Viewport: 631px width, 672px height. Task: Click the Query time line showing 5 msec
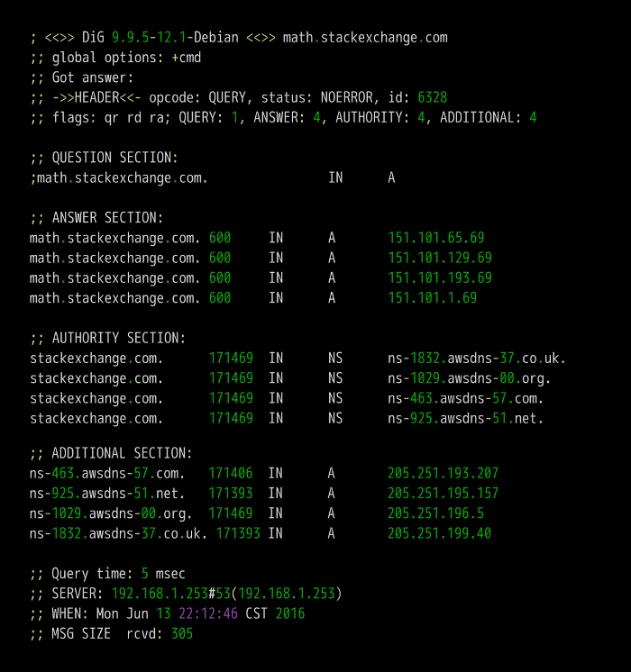[x=107, y=574]
